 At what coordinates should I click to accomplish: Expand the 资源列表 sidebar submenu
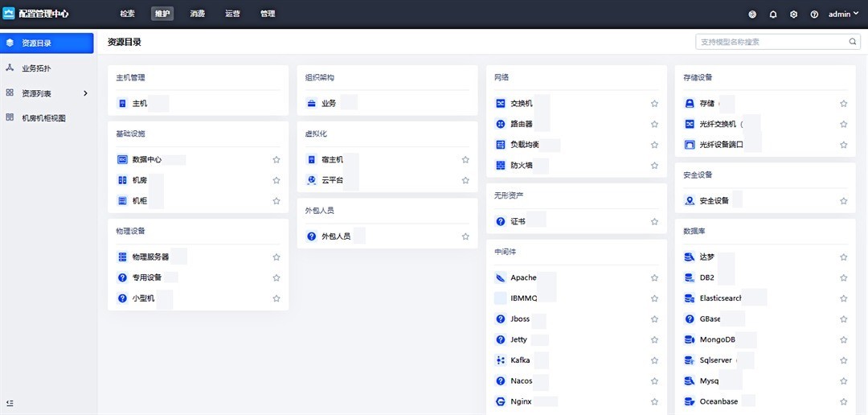(x=85, y=93)
